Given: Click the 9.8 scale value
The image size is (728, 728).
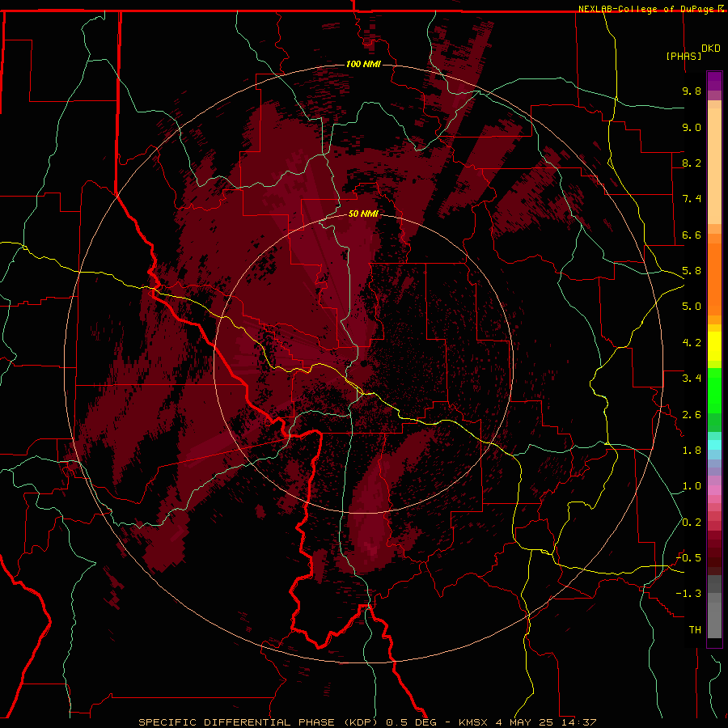Looking at the screenshot, I should pyautogui.click(x=692, y=91).
